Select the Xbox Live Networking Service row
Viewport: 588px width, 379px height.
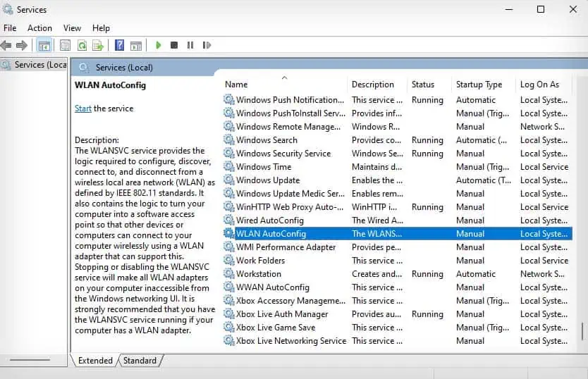point(398,341)
